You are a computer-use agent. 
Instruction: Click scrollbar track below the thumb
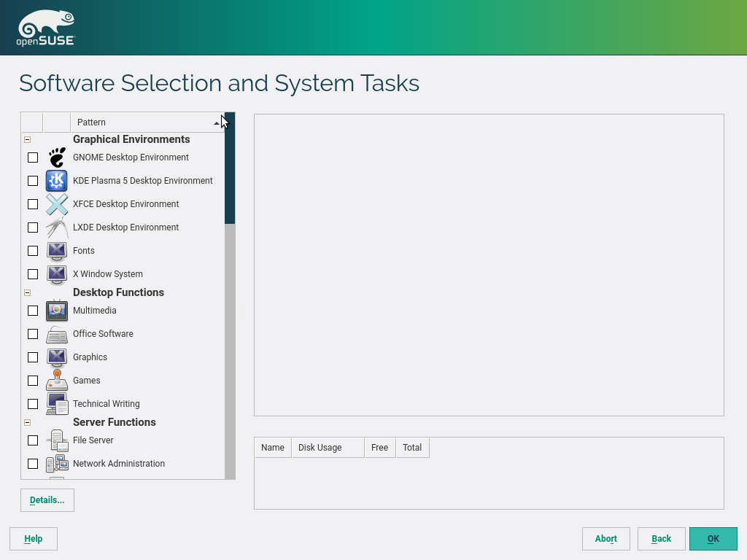point(230,351)
